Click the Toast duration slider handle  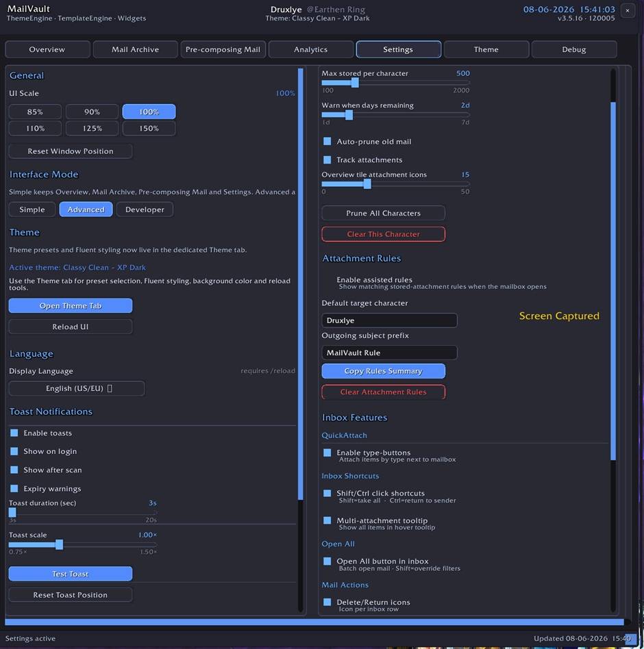pyautogui.click(x=12, y=512)
